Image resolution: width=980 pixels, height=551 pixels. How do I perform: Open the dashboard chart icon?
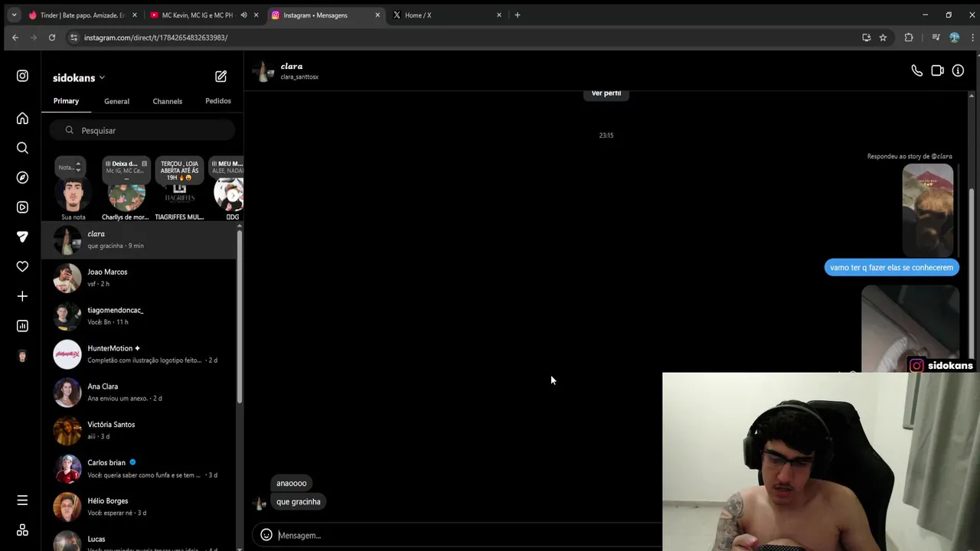[22, 326]
